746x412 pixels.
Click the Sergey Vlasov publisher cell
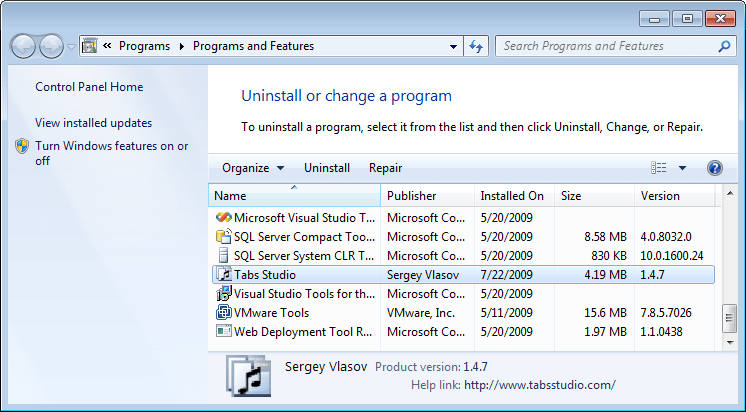(423, 275)
